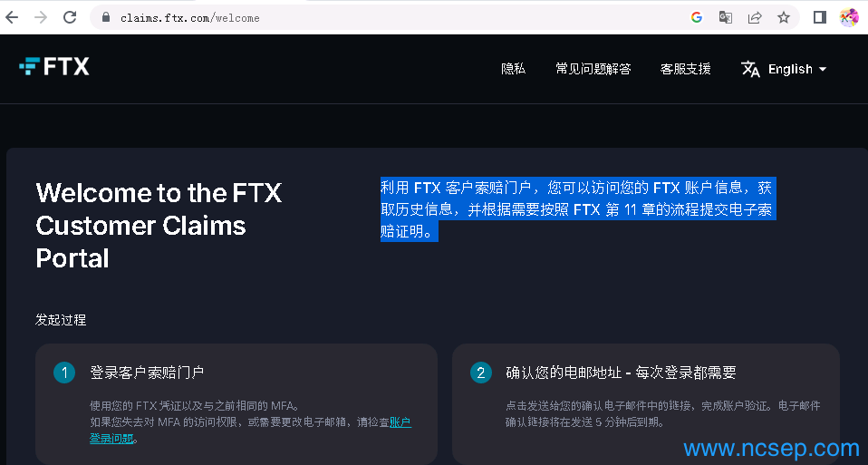Click the FTX logo
Viewport: 868px width, 465px height.
(x=54, y=67)
